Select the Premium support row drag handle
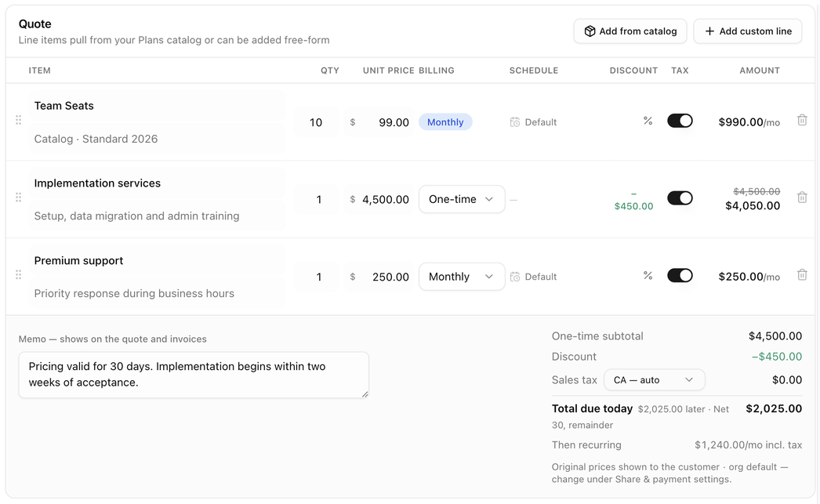Image resolution: width=820 pixels, height=504 pixels. pyautogui.click(x=18, y=275)
